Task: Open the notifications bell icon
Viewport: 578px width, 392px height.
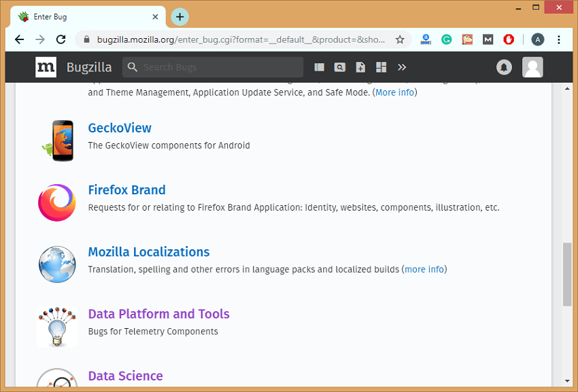Action: (x=504, y=67)
